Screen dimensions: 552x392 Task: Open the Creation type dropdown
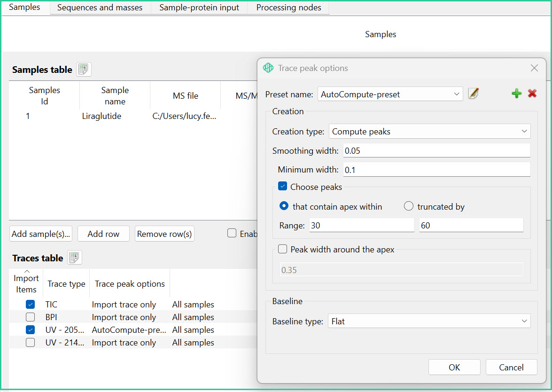(429, 131)
